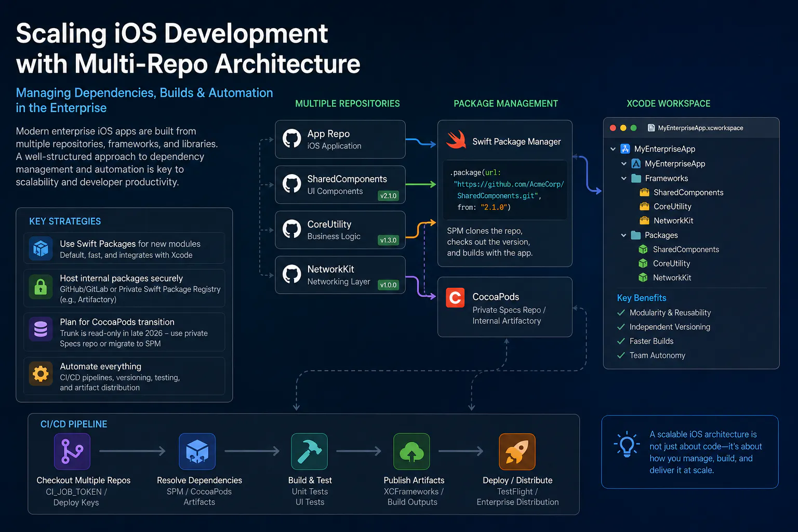
Task: Click the Frameworks folder icon
Action: [x=636, y=178]
